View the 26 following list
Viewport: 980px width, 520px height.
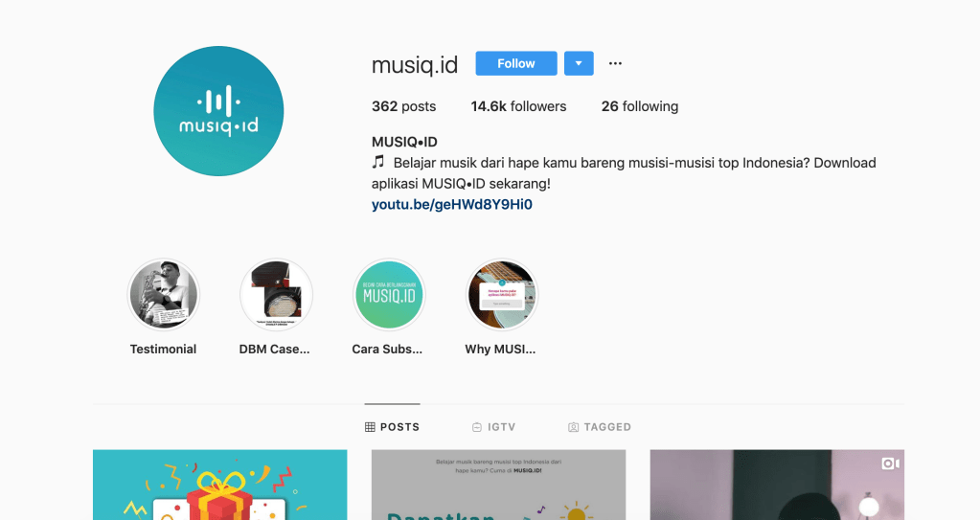tap(639, 106)
